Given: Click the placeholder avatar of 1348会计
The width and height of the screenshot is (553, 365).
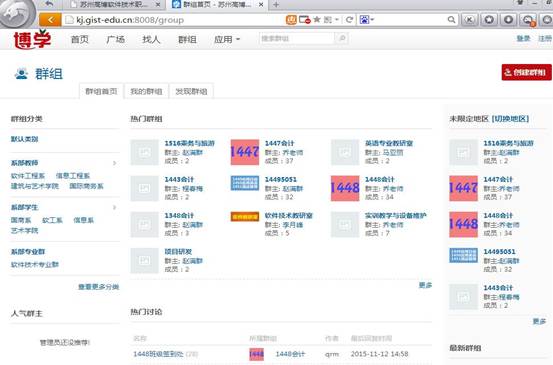Looking at the screenshot, I should [145, 224].
